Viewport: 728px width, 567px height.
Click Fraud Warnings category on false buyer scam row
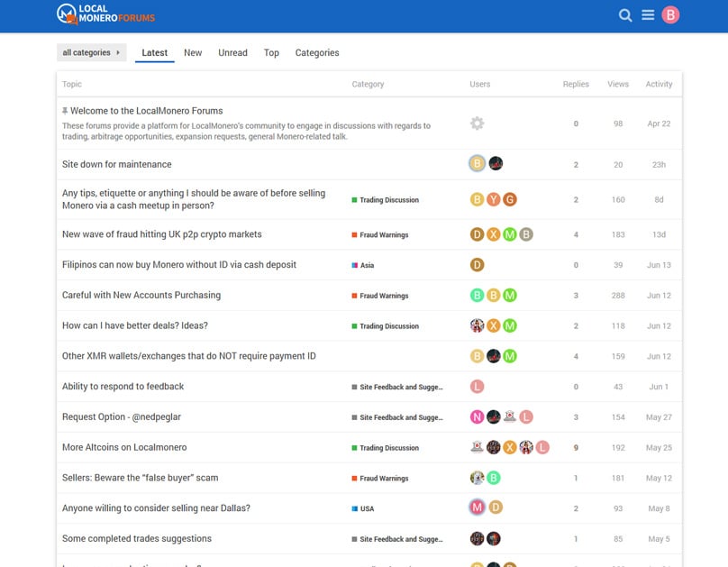point(380,479)
